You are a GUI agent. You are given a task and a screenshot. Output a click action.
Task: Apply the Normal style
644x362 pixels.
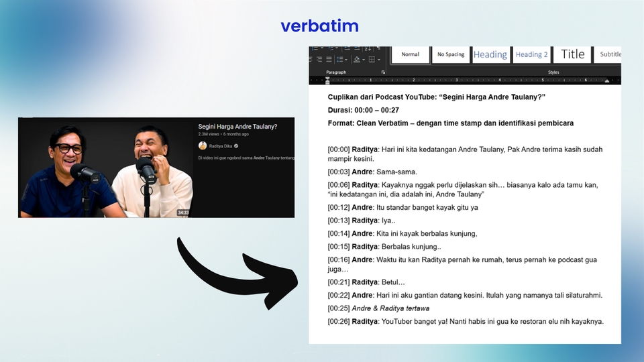click(411, 54)
